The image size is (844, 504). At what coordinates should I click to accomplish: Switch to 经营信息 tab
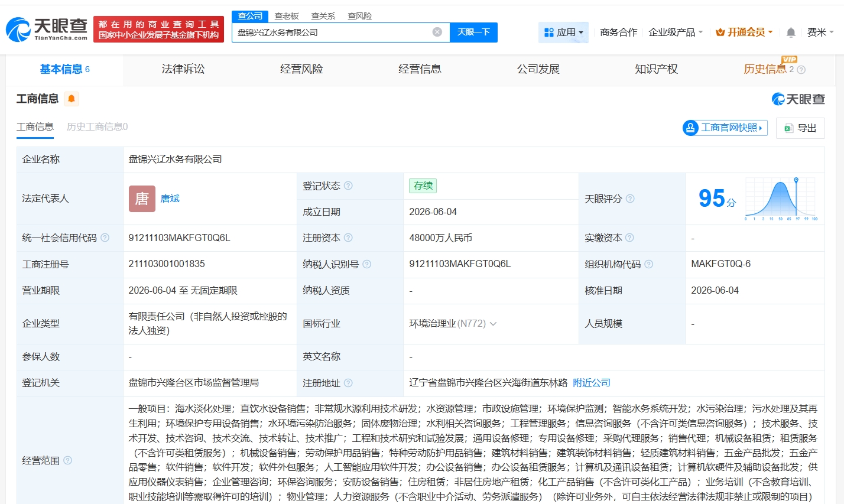(x=420, y=70)
